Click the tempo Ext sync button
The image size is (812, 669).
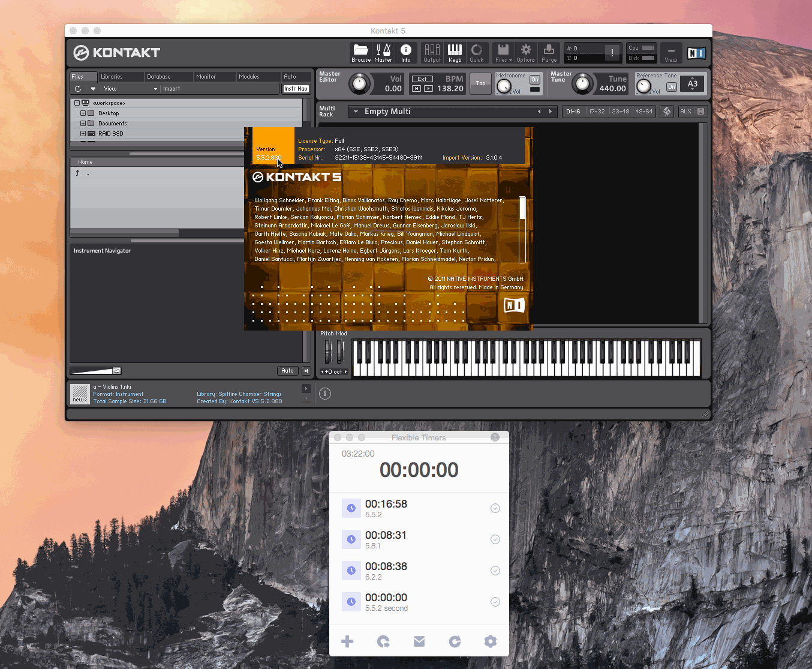coord(422,79)
